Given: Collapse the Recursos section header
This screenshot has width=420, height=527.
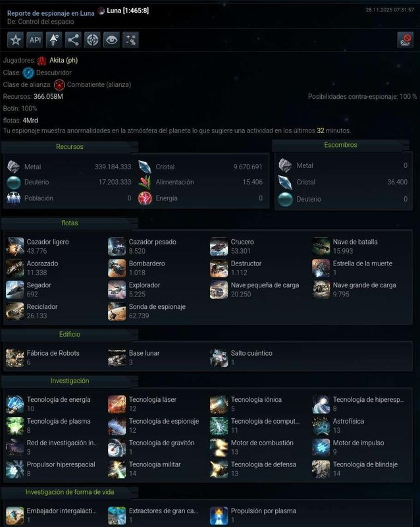Looking at the screenshot, I should 70,147.
